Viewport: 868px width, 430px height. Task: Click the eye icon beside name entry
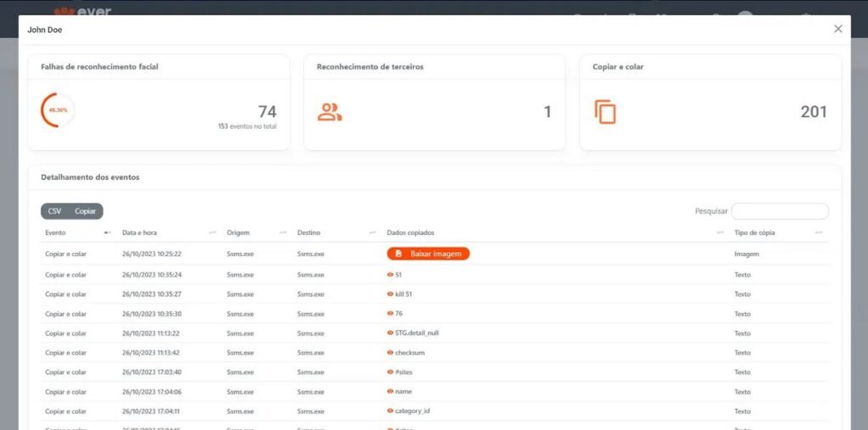pyautogui.click(x=390, y=392)
